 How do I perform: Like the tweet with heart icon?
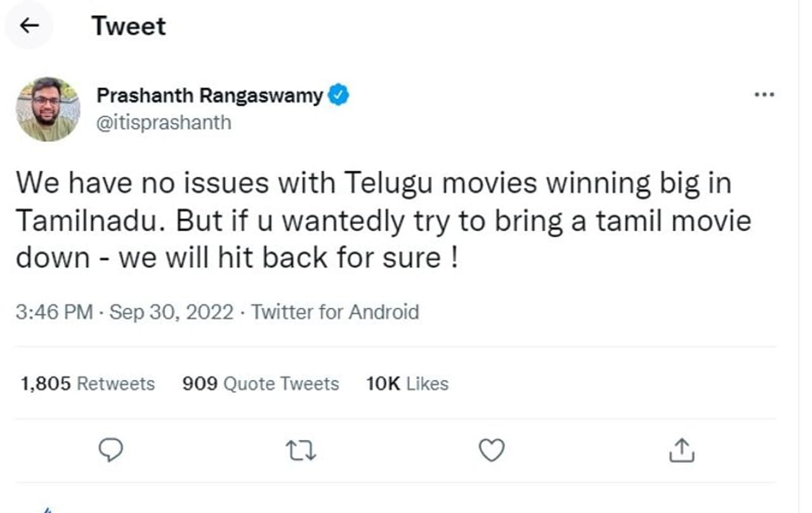[491, 450]
